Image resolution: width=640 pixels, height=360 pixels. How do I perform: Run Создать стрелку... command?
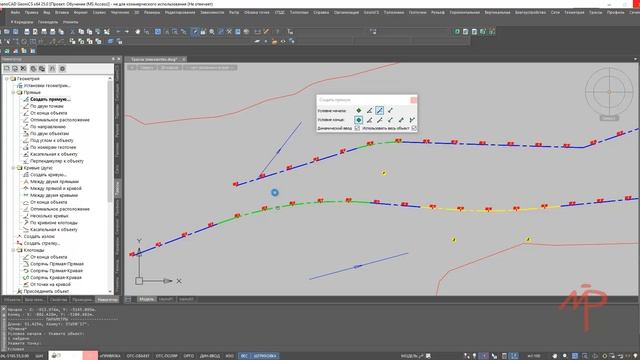(x=42, y=243)
